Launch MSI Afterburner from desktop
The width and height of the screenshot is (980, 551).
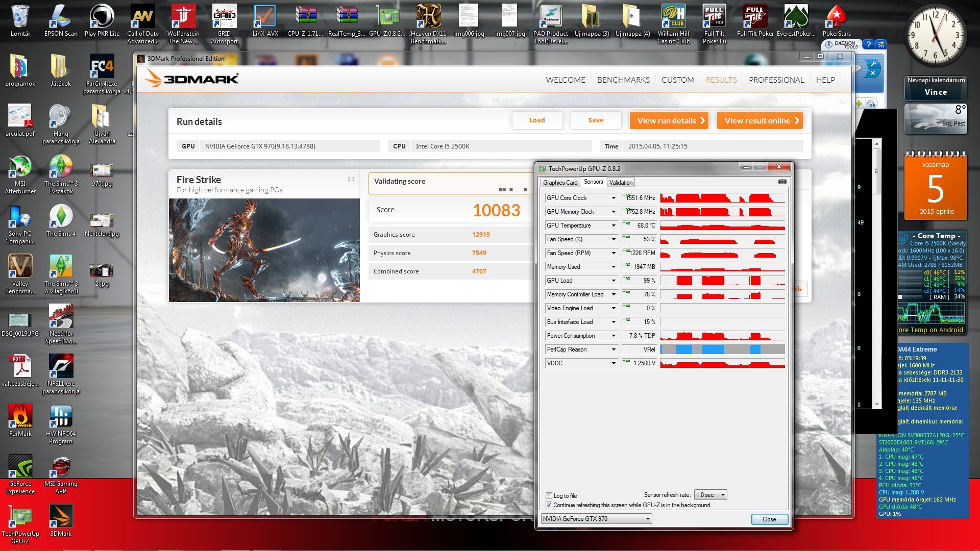coord(20,174)
